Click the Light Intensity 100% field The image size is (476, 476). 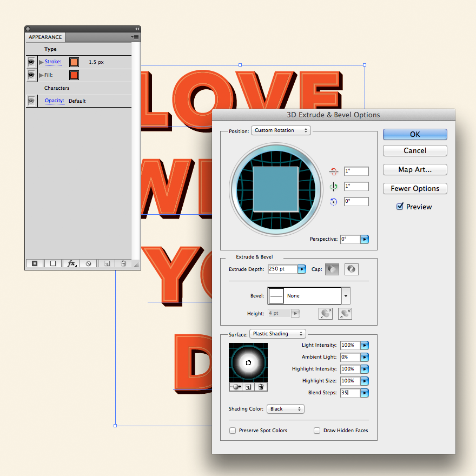[x=351, y=345]
